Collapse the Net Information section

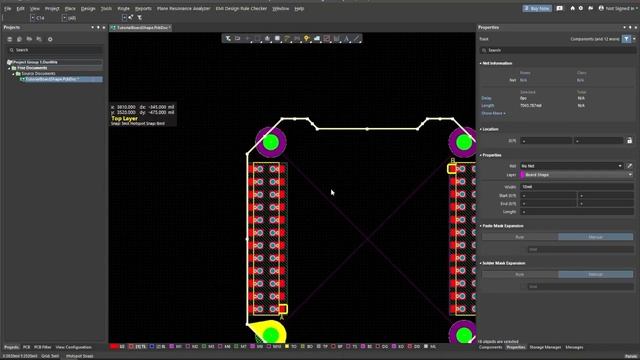pyautogui.click(x=480, y=63)
